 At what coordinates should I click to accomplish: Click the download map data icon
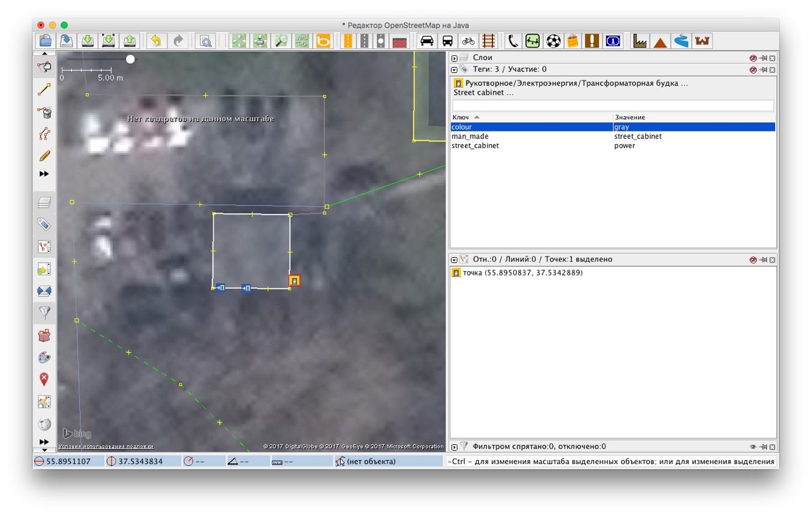(x=88, y=41)
